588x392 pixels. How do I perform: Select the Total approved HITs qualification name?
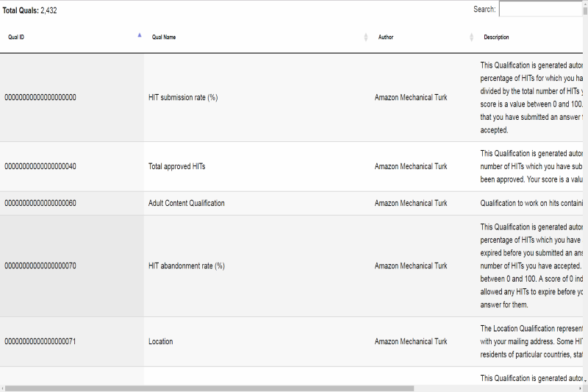[176, 166]
